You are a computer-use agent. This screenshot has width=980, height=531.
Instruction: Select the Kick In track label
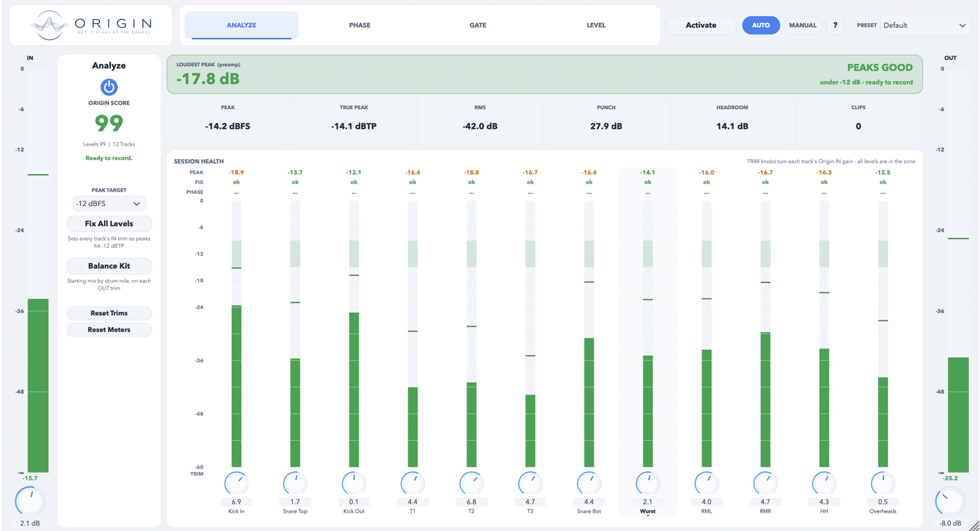coord(237,511)
